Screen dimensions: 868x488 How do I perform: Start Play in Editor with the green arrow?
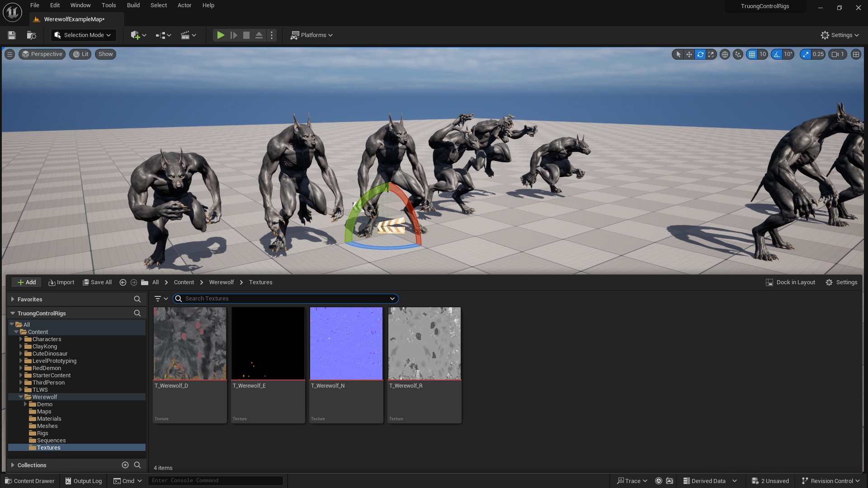click(x=220, y=35)
